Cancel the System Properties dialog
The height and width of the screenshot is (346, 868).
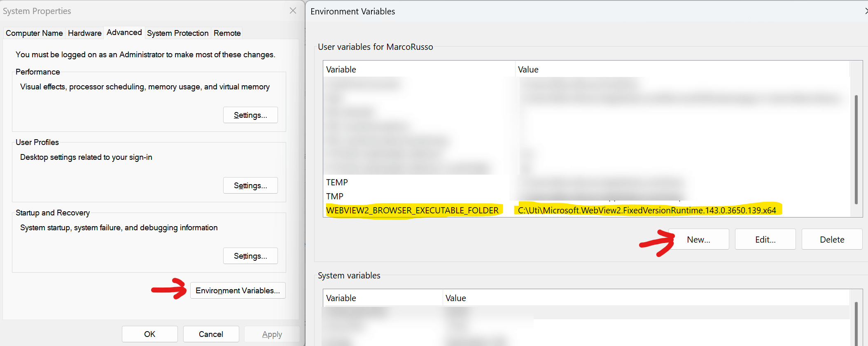[x=211, y=334]
